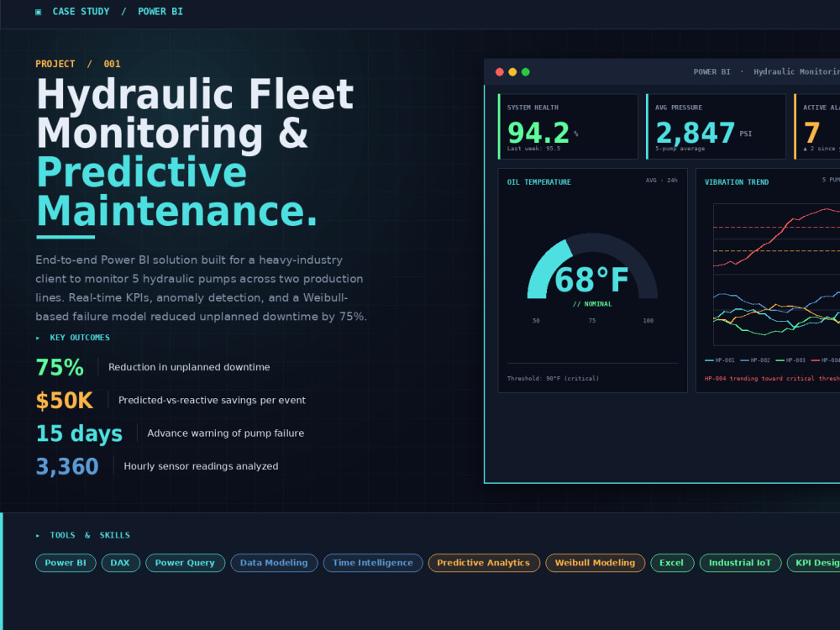840x630 pixels.
Task: Click the triangle marker before TOOLS & SKILLS
Action: point(38,535)
